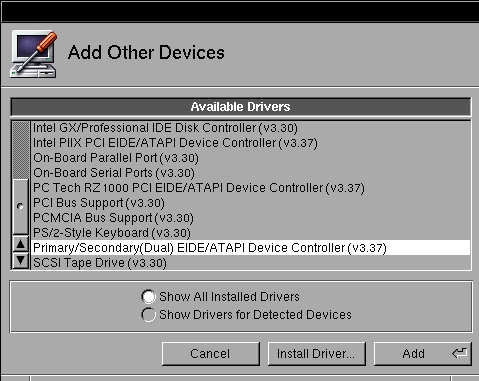Select On-Board Serial Ports driver
The height and width of the screenshot is (381, 479).
tap(251, 173)
